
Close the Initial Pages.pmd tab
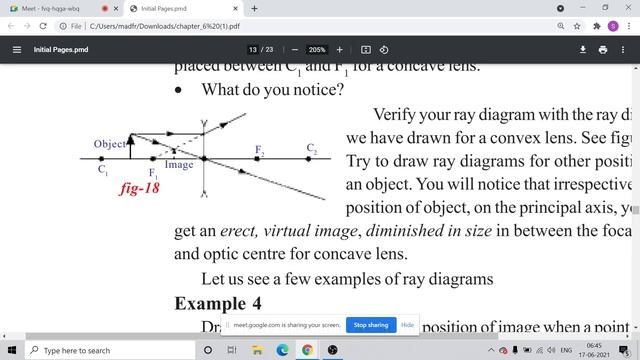tap(235, 8)
